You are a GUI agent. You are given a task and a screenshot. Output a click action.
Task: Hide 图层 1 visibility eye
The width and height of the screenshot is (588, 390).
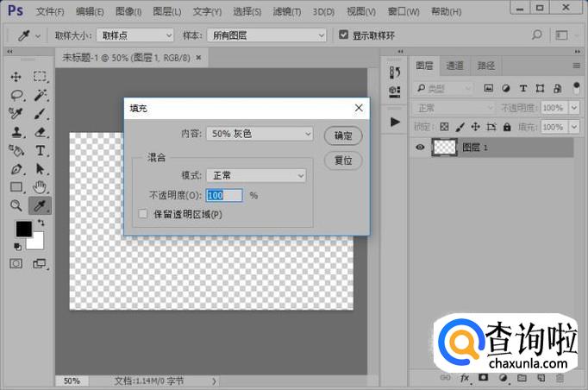click(x=421, y=148)
